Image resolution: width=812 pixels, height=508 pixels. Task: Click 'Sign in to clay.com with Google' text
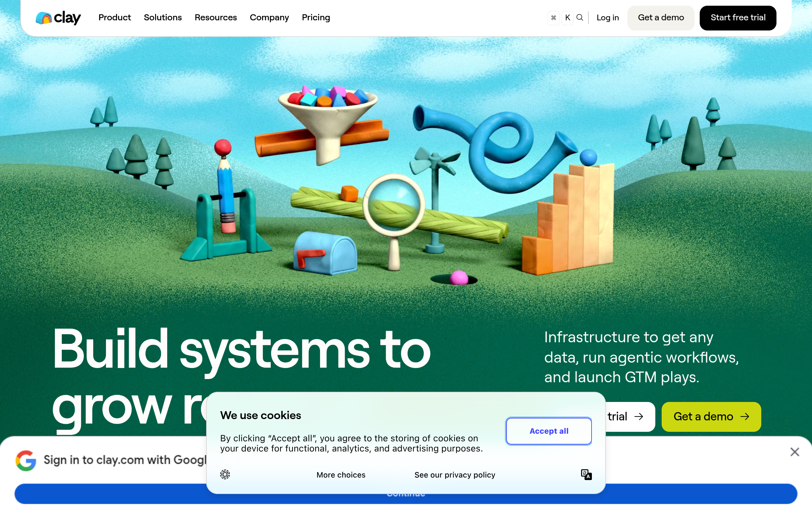[x=125, y=460]
